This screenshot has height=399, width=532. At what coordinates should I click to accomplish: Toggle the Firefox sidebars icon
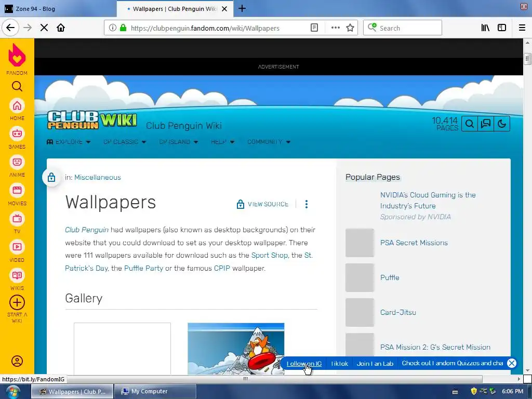[502, 28]
